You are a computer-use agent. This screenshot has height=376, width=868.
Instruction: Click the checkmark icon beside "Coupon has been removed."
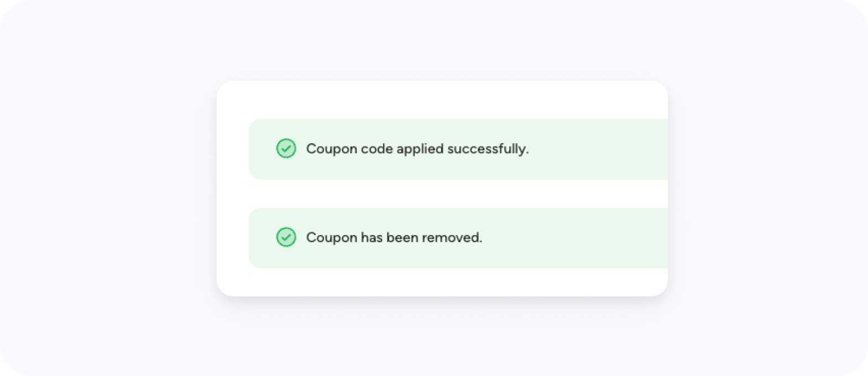[x=286, y=237]
